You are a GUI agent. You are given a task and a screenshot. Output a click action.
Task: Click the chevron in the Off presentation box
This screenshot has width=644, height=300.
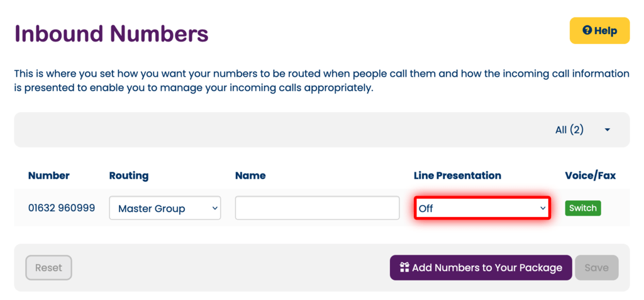pyautogui.click(x=542, y=208)
